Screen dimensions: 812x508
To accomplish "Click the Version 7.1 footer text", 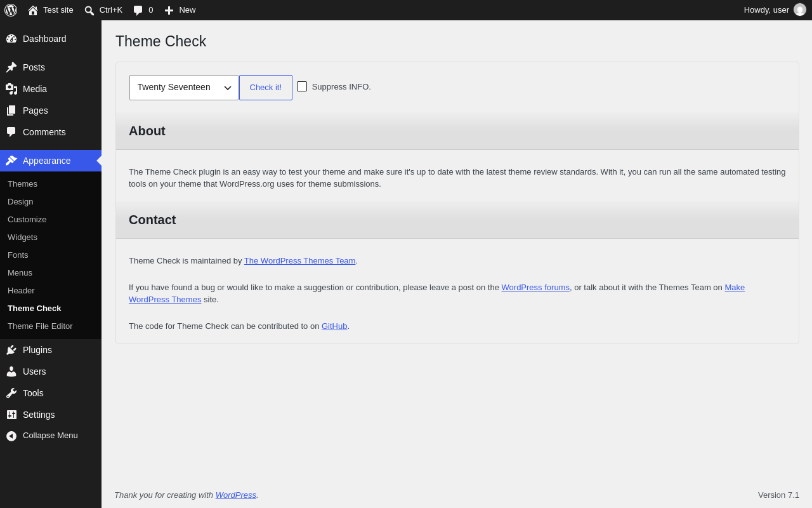I will [x=778, y=495].
